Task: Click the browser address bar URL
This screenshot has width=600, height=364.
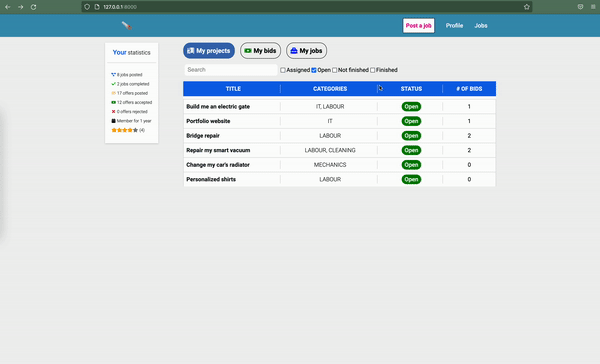Action: (120, 7)
